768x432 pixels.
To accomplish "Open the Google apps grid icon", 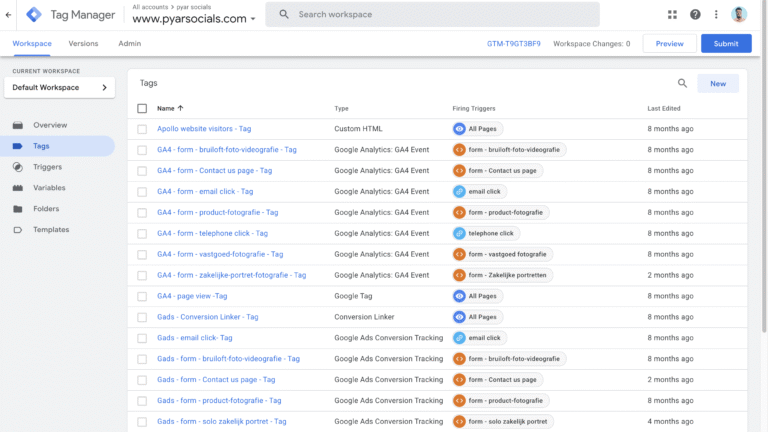I will coord(672,15).
